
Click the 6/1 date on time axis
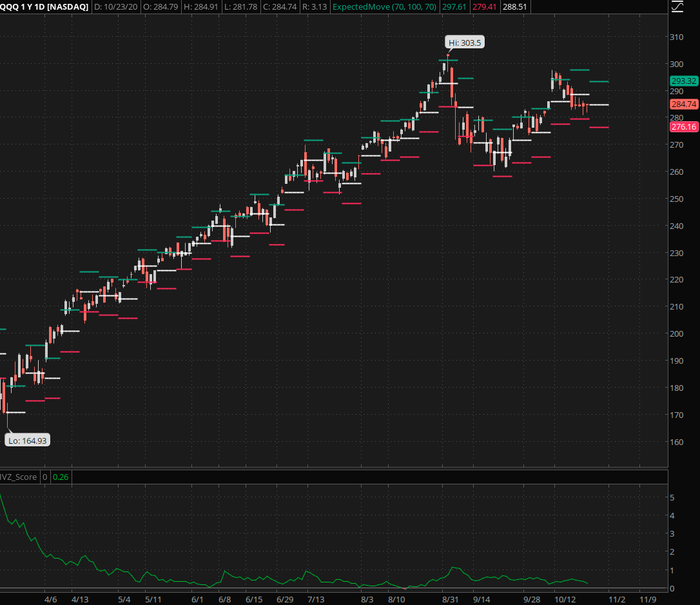(x=197, y=599)
